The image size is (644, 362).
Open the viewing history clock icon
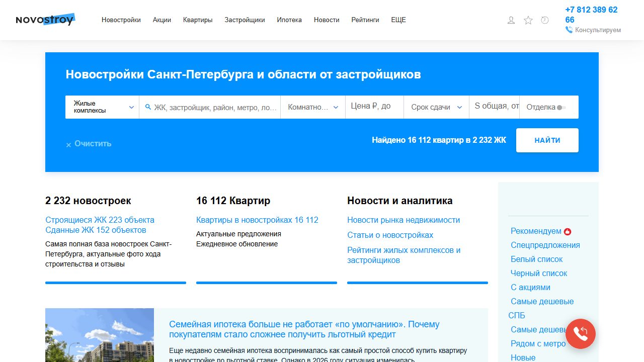545,20
